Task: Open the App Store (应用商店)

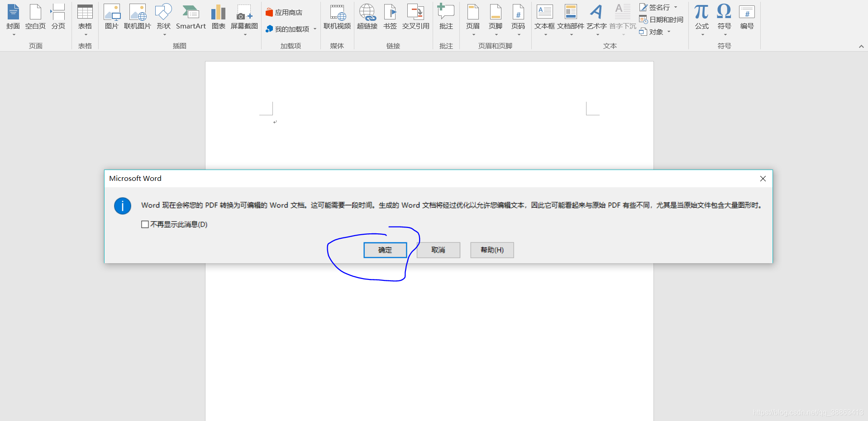Action: (x=284, y=13)
